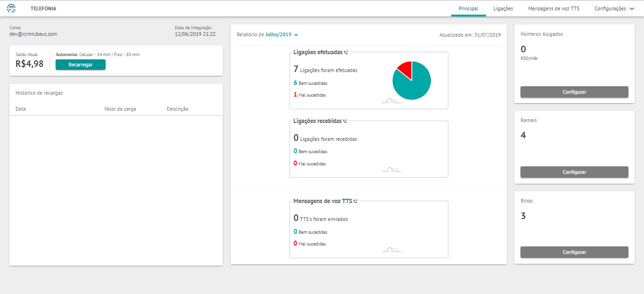The height and width of the screenshot is (294, 644).
Task: Click phone icon beside Mensagens de voz TTS
Action: (355, 201)
